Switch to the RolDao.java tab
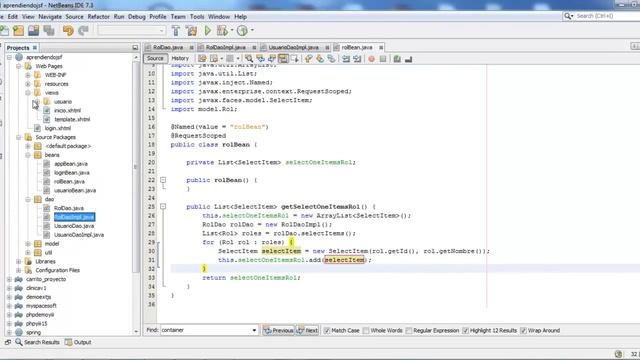The width and height of the screenshot is (640, 360). click(x=168, y=47)
